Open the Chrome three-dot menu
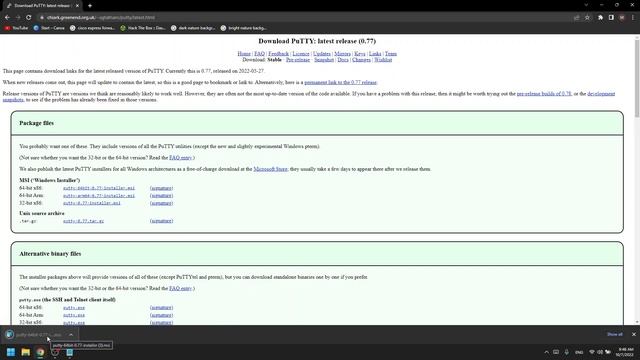Screen dimensions: 640x360 point(633,18)
